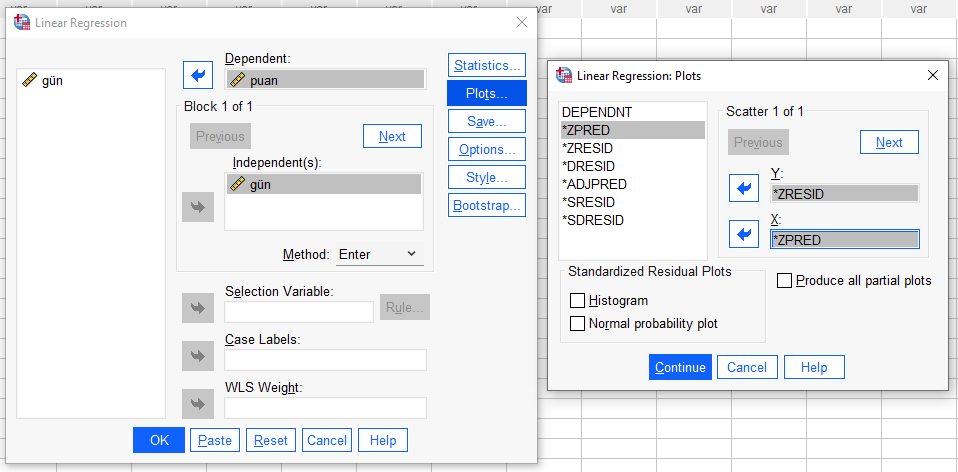Click the arrow button beside Case Labels

198,355
